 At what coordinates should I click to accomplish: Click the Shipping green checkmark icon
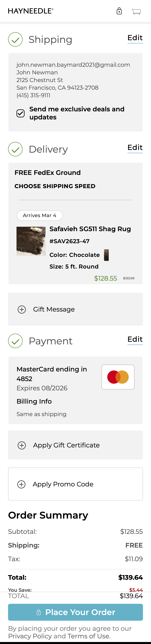15,40
